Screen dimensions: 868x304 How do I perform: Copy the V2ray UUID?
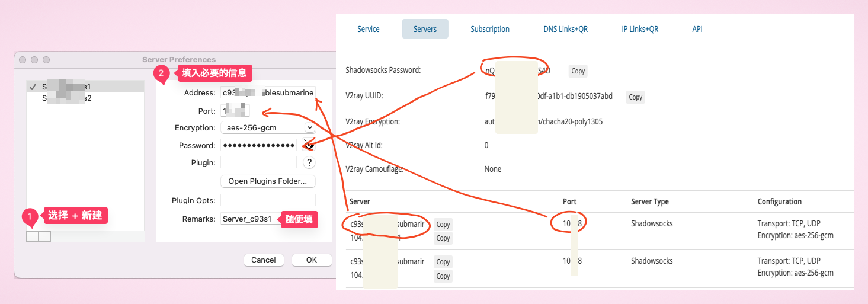coord(635,97)
